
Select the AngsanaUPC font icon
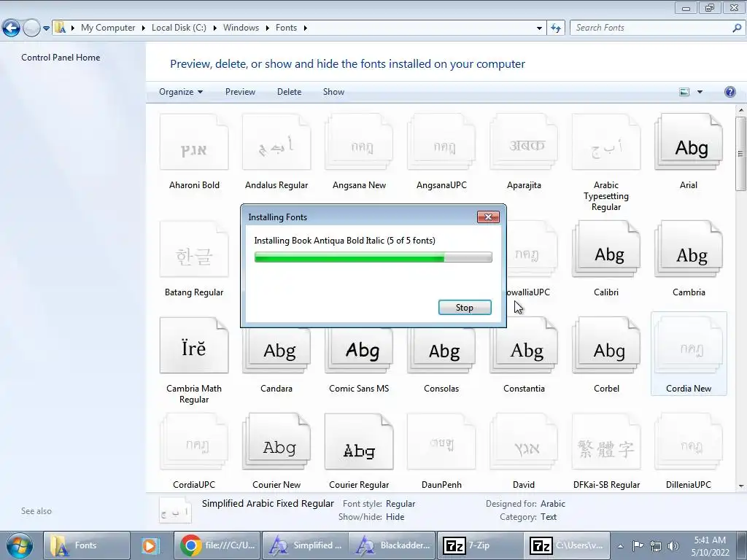(441, 142)
